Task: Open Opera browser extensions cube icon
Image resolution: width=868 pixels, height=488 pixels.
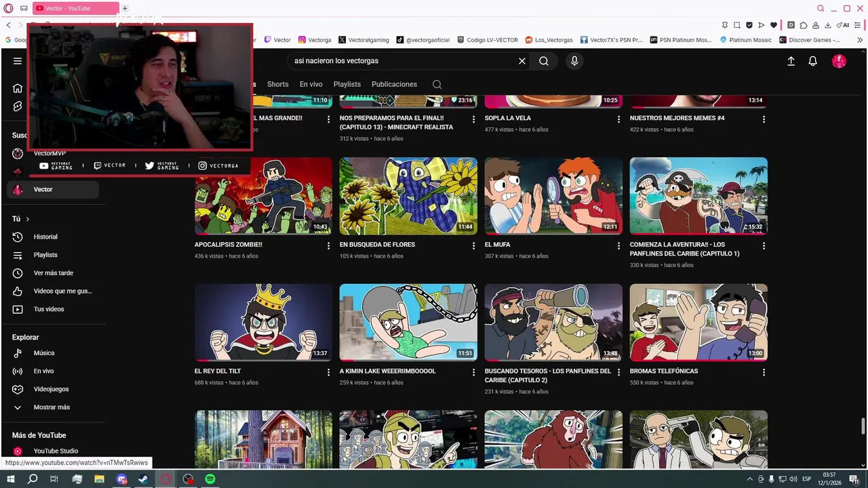Action: (804, 25)
